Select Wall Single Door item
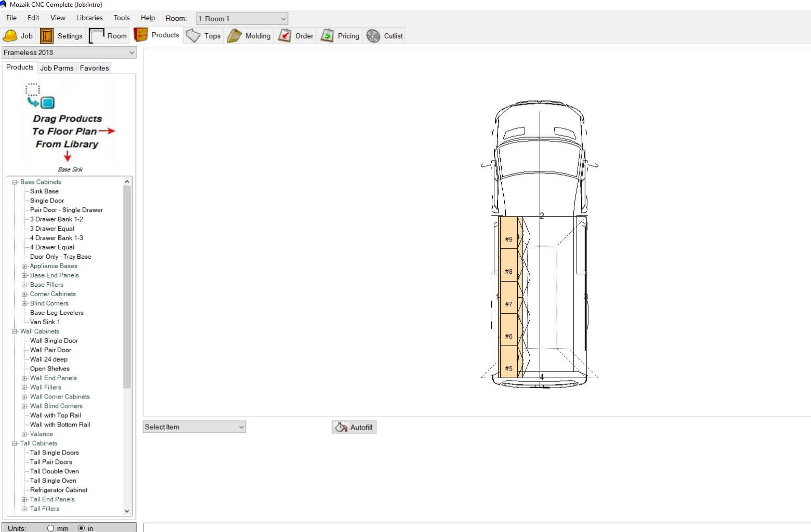This screenshot has width=811, height=532. tap(54, 341)
